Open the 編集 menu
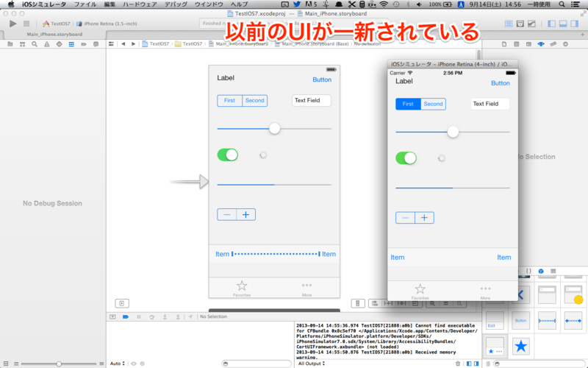This screenshot has height=368, width=588. click(x=110, y=4)
